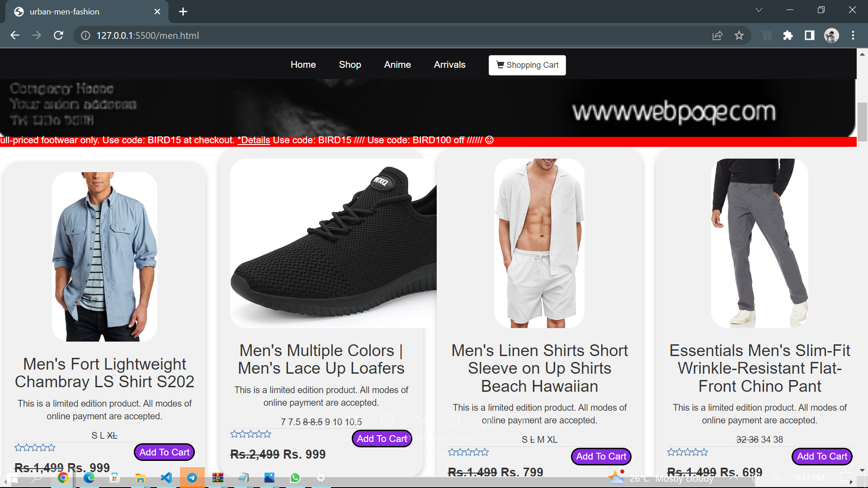
Task: Go back with the back arrow
Action: 15,35
